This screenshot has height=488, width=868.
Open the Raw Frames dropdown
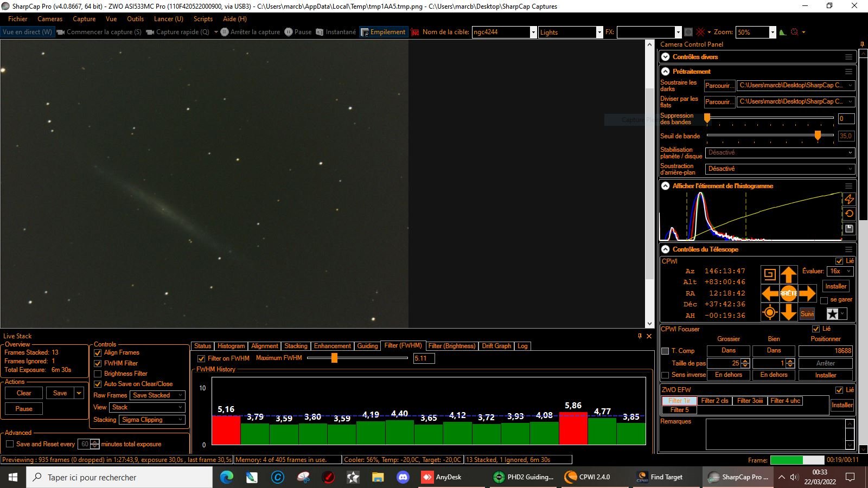tap(158, 395)
